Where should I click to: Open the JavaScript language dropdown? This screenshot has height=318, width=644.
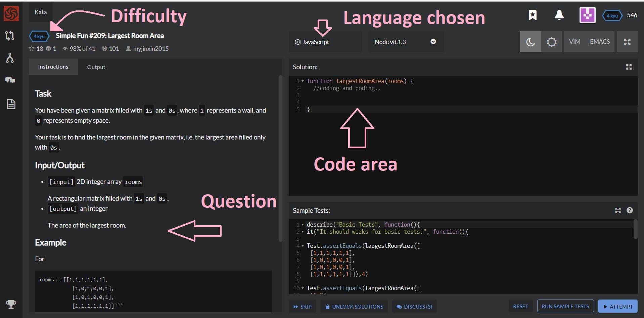click(325, 42)
